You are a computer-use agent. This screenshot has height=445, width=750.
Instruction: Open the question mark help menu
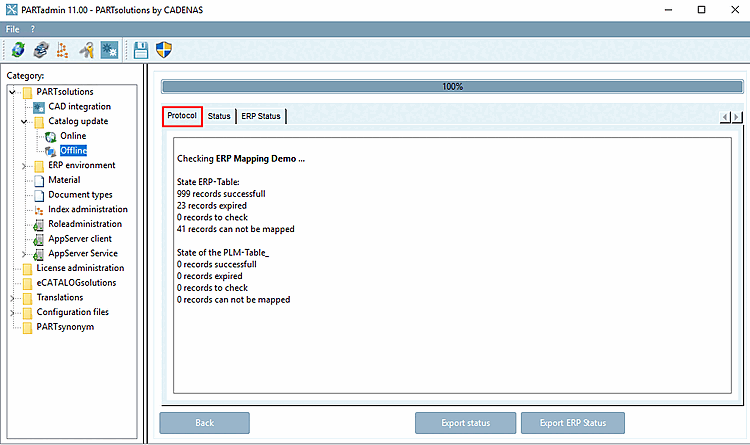pyautogui.click(x=33, y=29)
